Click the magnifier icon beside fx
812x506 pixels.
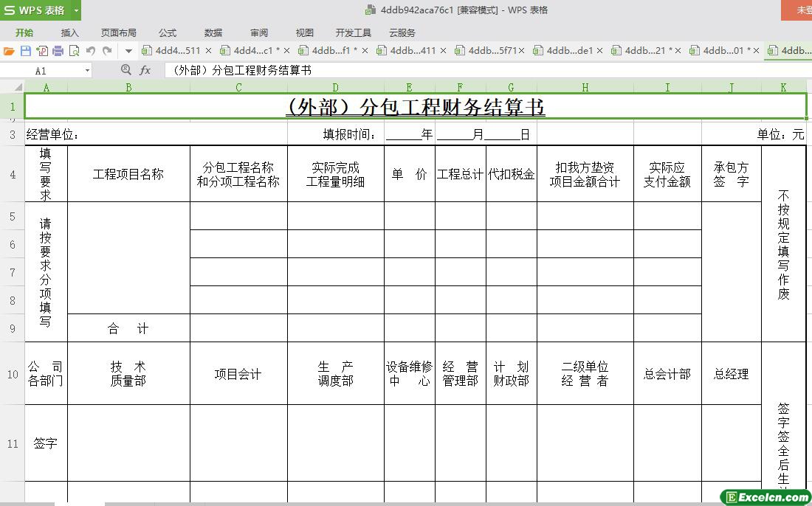(x=126, y=70)
